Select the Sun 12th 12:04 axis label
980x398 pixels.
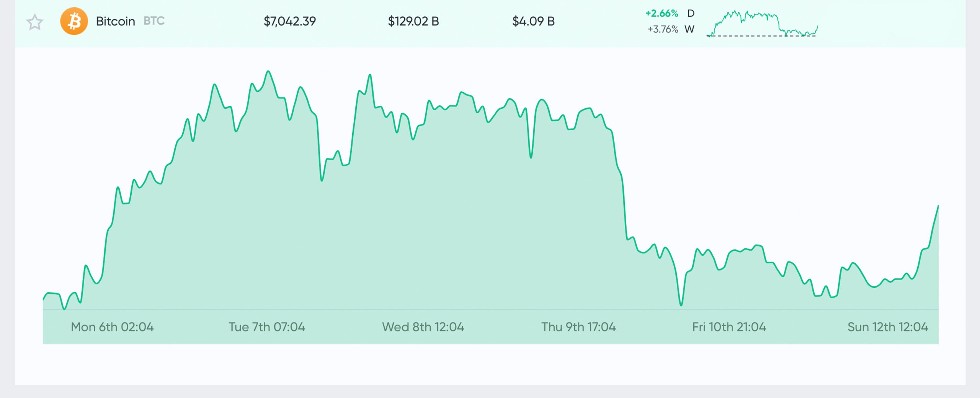coord(887,327)
